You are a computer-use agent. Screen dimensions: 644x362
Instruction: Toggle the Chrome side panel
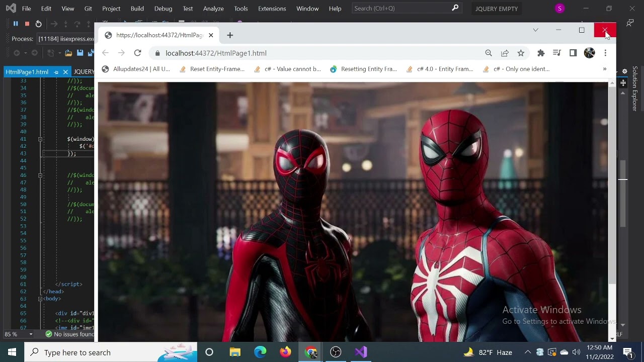573,53
